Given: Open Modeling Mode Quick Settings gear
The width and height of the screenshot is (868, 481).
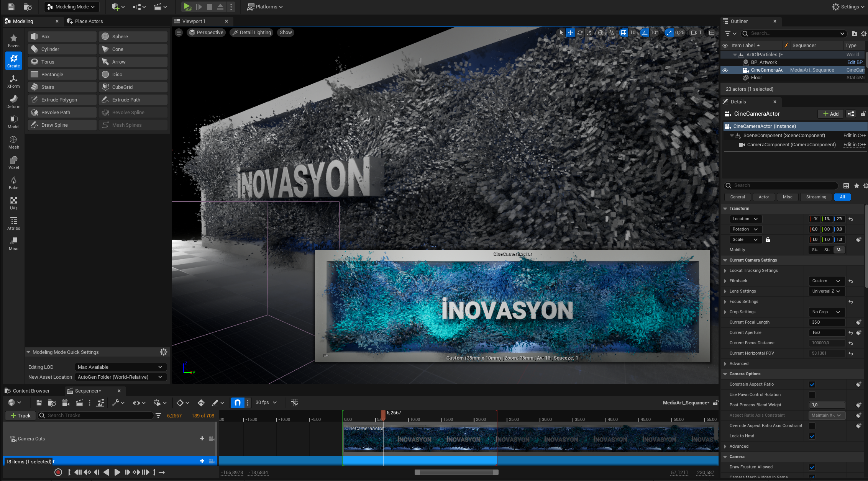Looking at the screenshot, I should (x=164, y=352).
